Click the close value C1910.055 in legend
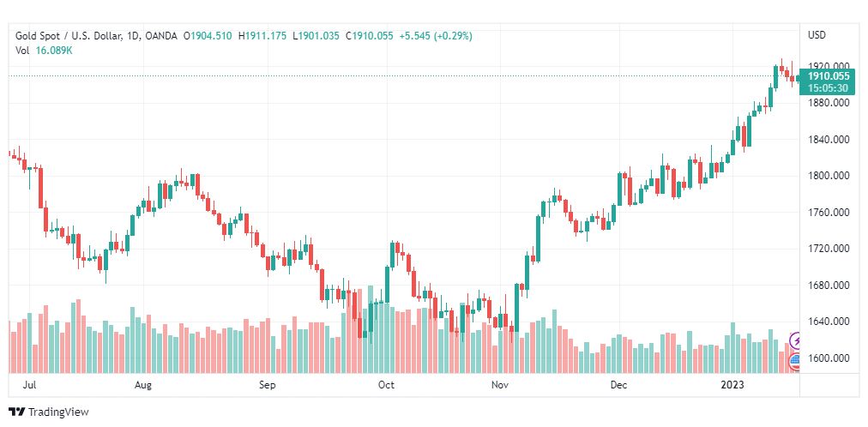The width and height of the screenshot is (868, 427). coord(369,36)
